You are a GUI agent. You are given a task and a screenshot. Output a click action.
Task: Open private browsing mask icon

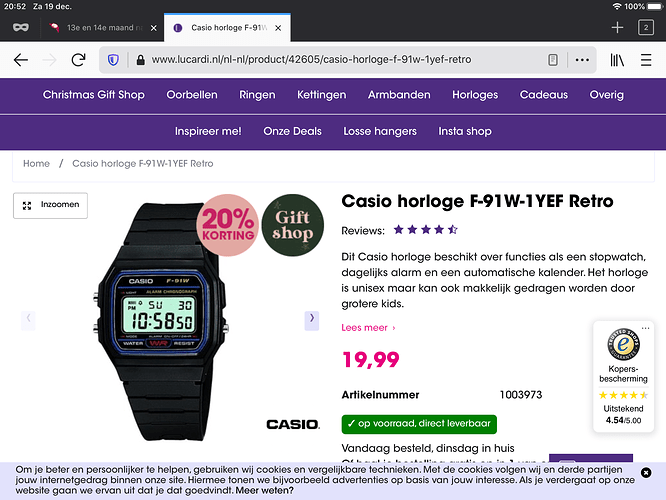coord(20,28)
